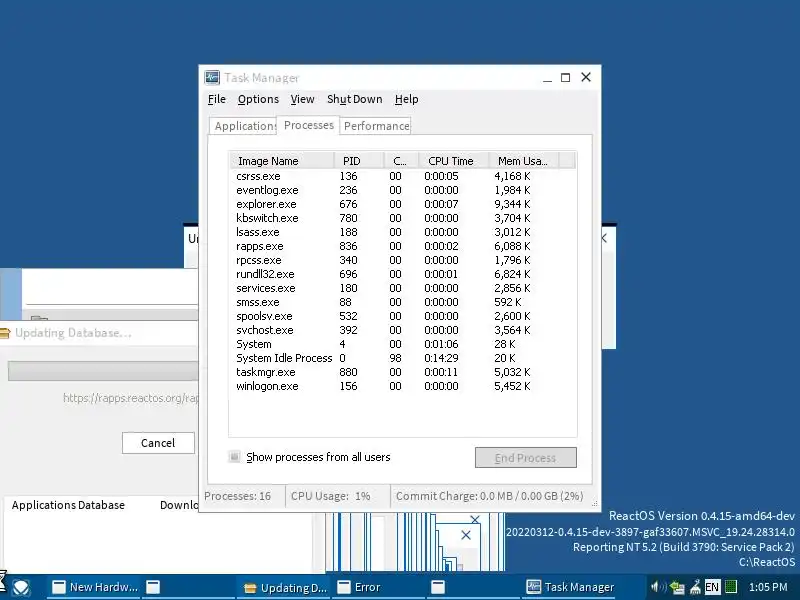Image resolution: width=800 pixels, height=600 pixels.
Task: Click the green CPU usage tray icon
Action: click(x=731, y=587)
